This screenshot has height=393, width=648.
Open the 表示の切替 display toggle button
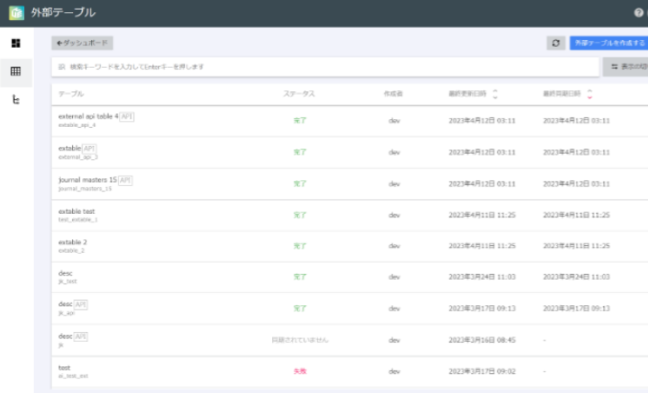coord(625,67)
